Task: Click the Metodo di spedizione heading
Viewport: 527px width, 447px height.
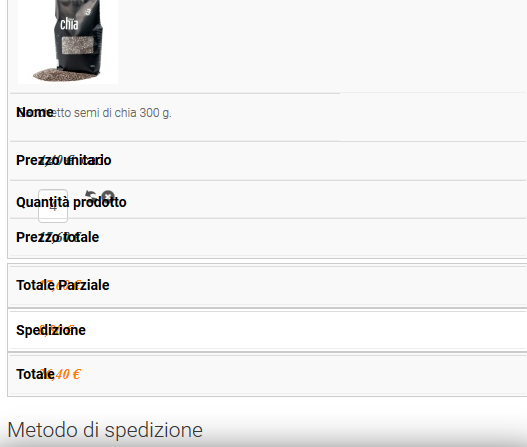Action: [x=105, y=430]
